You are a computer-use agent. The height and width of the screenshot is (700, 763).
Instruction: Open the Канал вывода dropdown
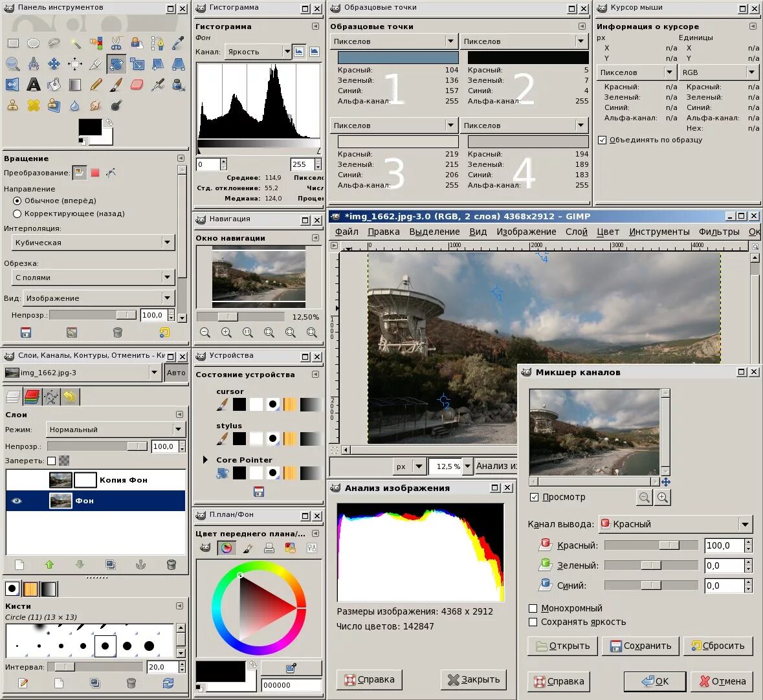(676, 524)
